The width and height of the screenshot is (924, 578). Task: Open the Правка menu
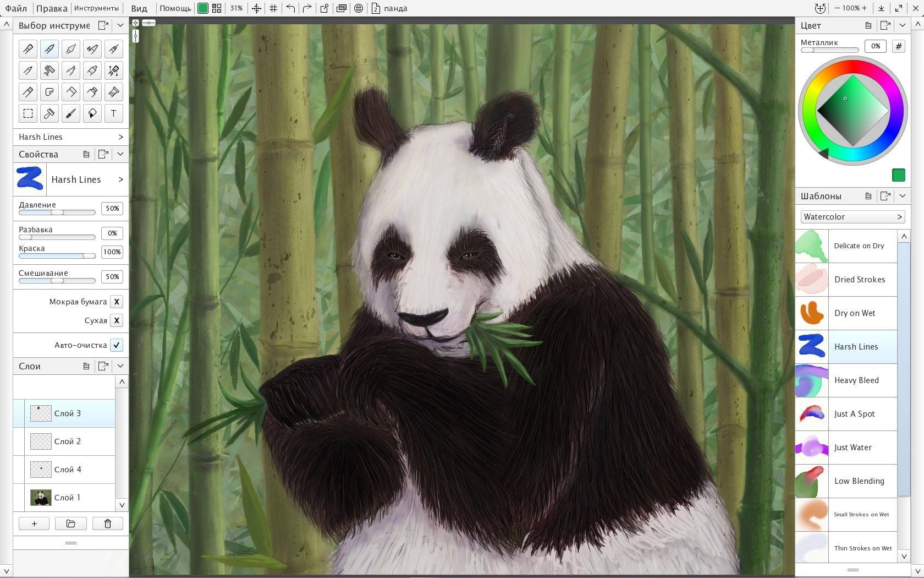click(x=52, y=8)
